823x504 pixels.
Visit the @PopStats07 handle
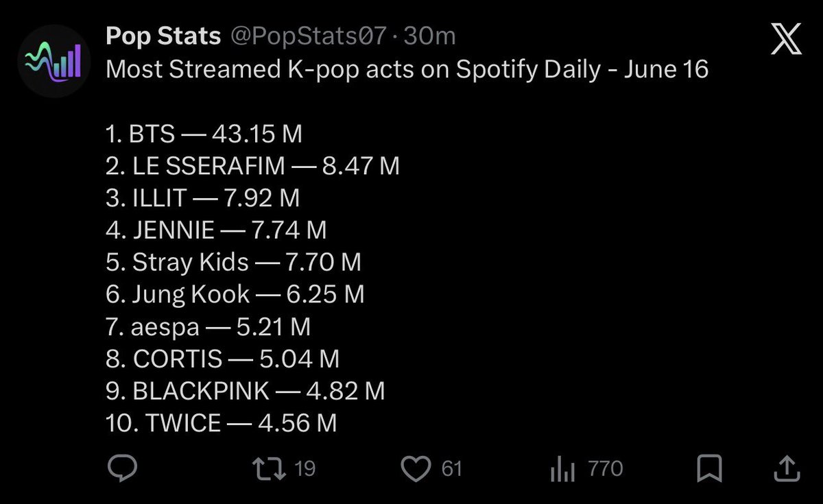[308, 36]
